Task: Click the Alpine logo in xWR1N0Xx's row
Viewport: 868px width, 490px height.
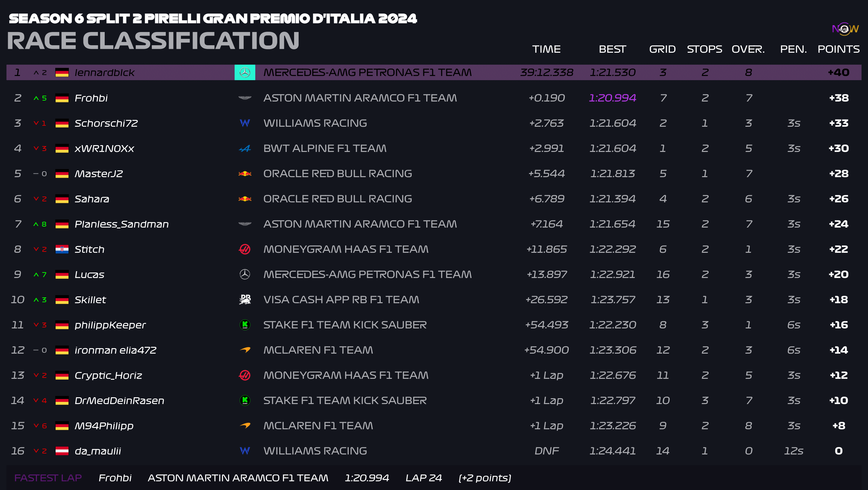Action: (x=245, y=148)
